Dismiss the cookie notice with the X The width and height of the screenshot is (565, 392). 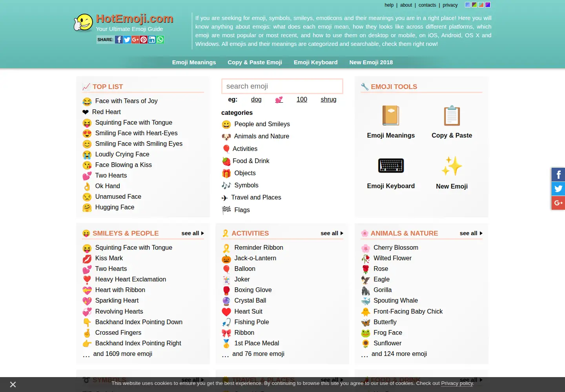tap(13, 385)
